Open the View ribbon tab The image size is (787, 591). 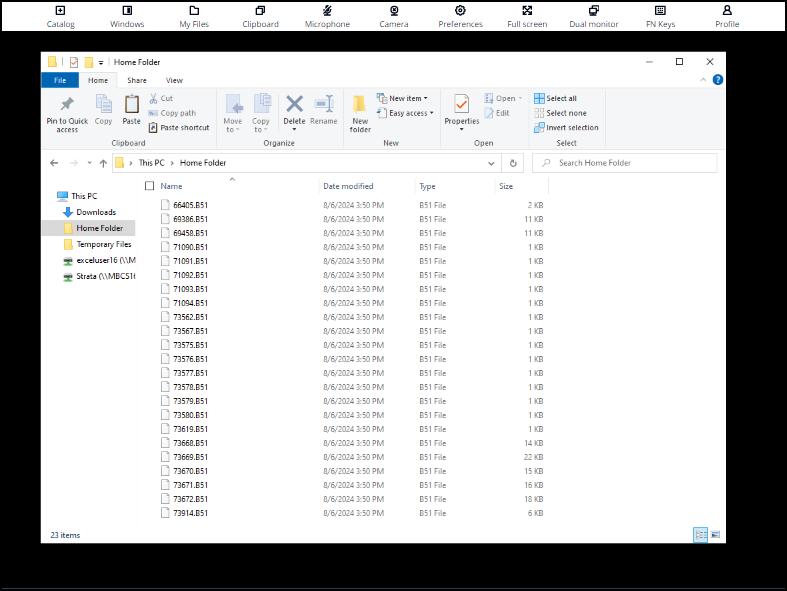pyautogui.click(x=174, y=80)
